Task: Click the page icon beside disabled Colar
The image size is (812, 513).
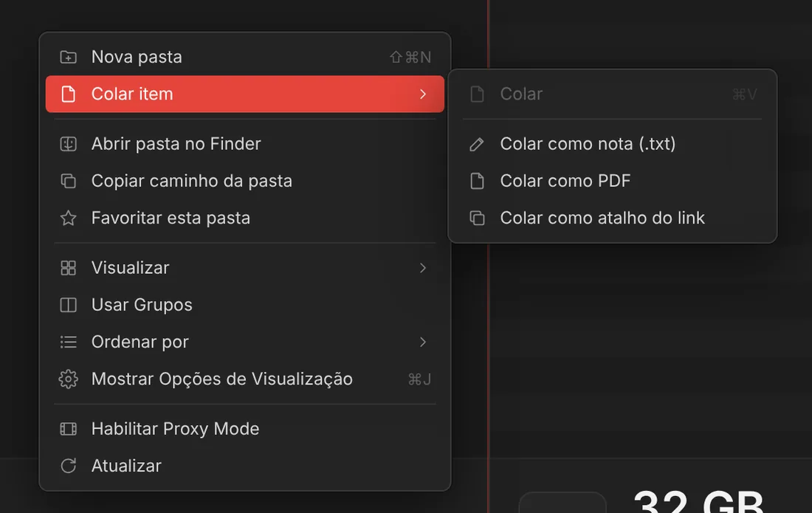Action: click(x=477, y=94)
